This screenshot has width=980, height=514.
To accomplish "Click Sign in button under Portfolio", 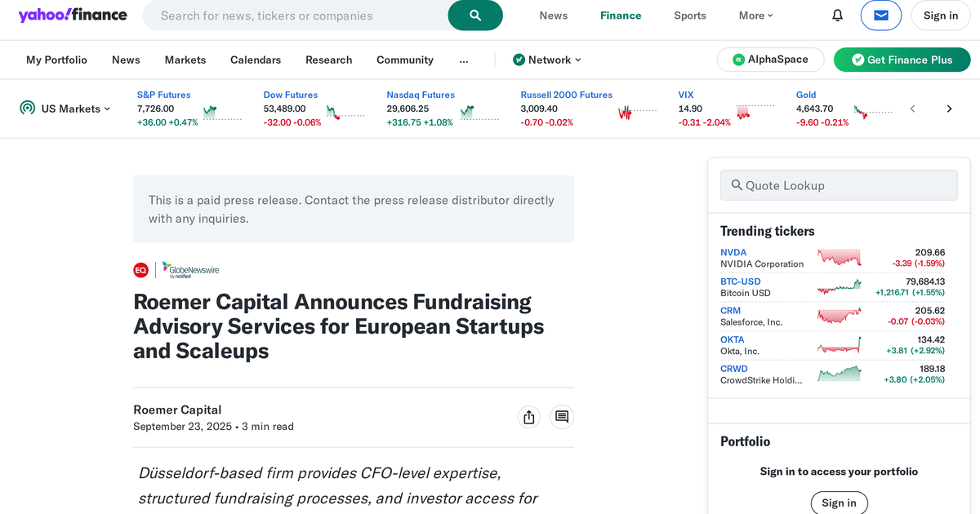I will (839, 503).
